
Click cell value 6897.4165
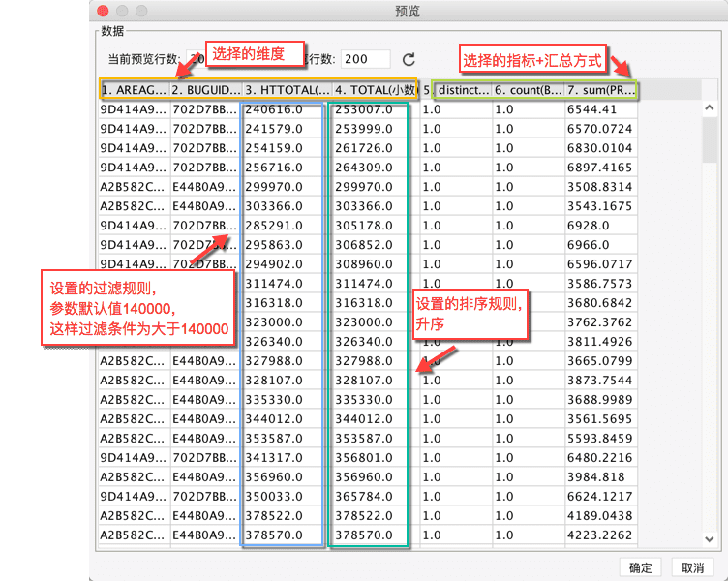(599, 168)
